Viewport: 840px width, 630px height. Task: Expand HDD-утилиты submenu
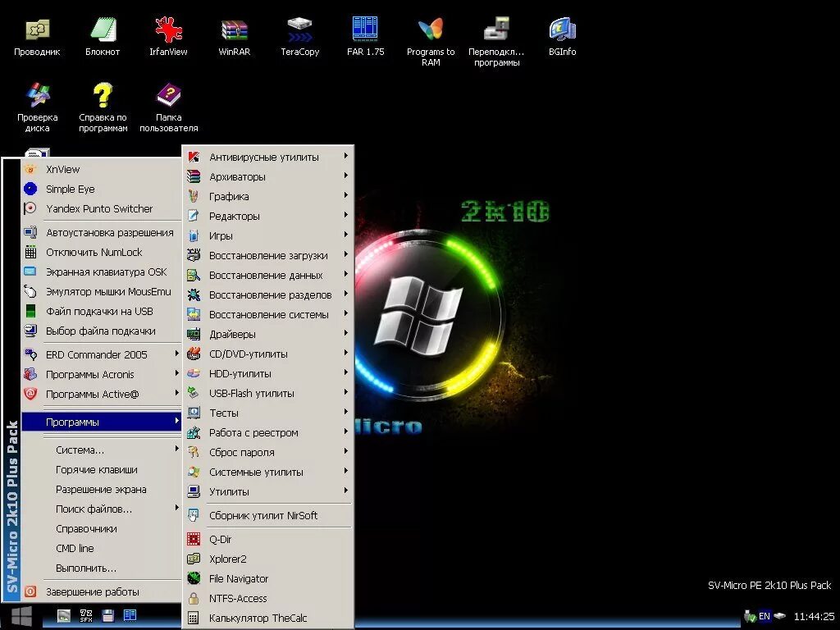tap(268, 374)
